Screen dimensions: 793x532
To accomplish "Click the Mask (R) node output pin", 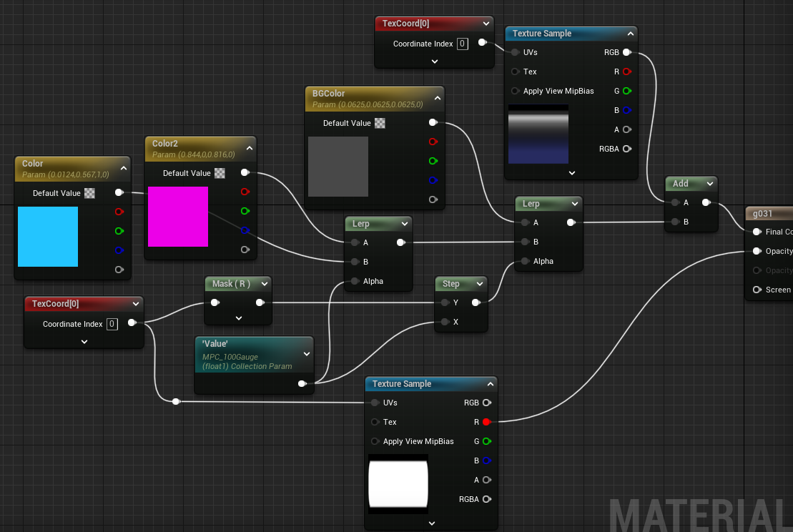I will click(260, 302).
